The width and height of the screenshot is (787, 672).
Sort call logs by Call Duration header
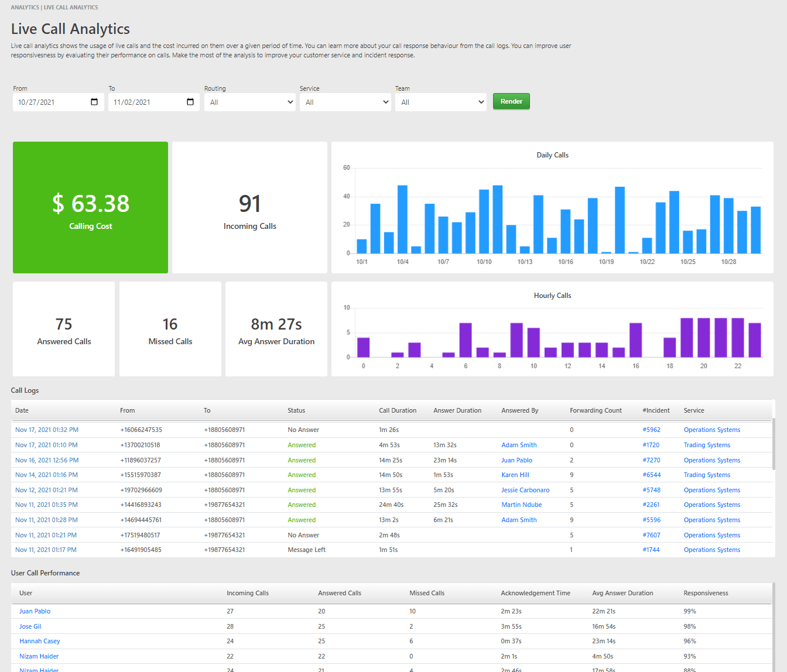(x=398, y=410)
